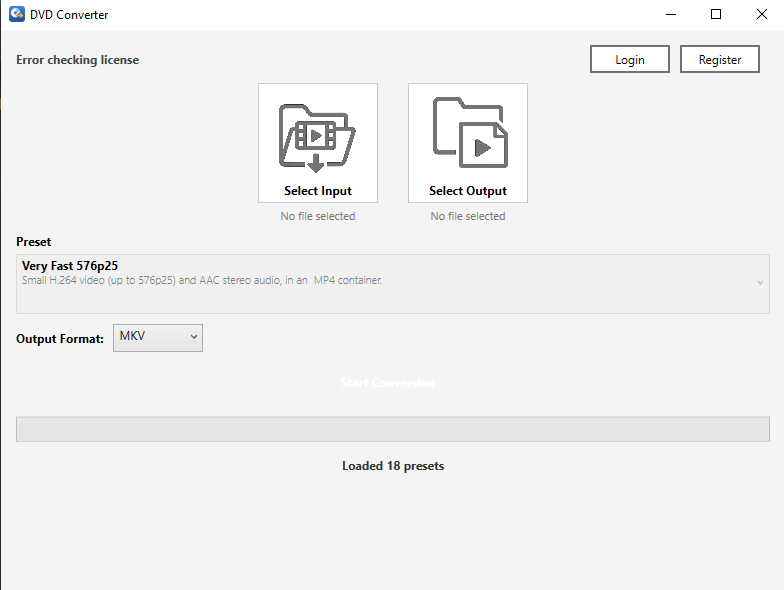Close the DVD Converter window

(762, 14)
